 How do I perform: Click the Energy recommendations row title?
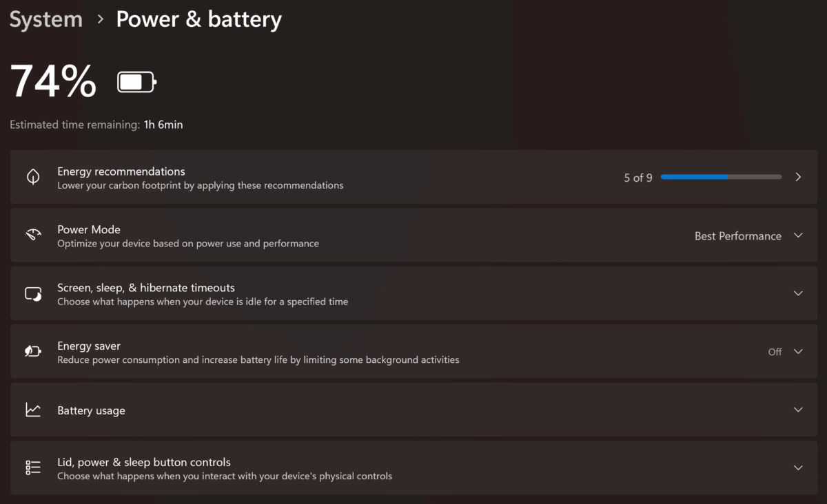(121, 171)
